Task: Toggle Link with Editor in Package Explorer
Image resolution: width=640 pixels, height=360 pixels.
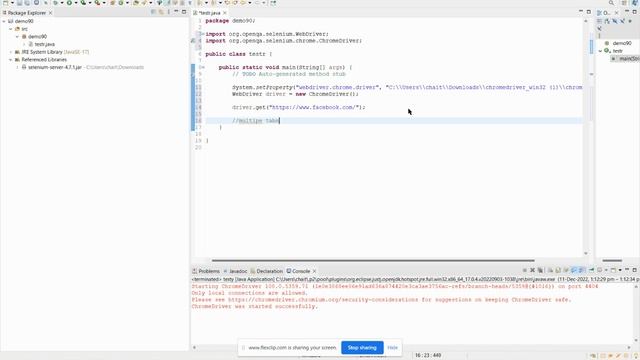Action: point(161,12)
